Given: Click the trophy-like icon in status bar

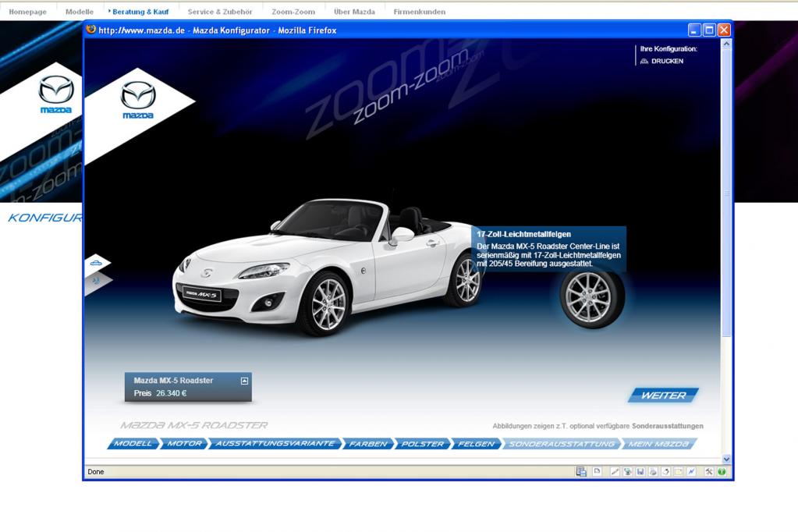Looking at the screenshot, I should coord(627,472).
